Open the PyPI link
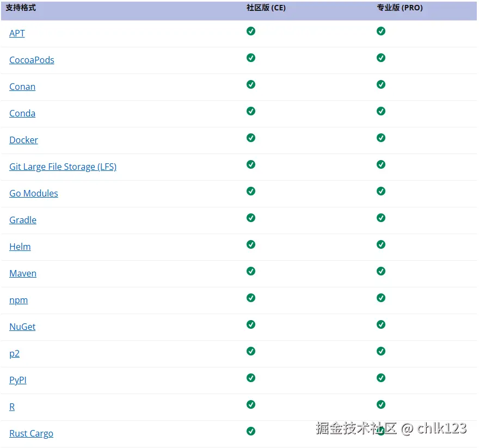This screenshot has width=479, height=448. [18, 380]
